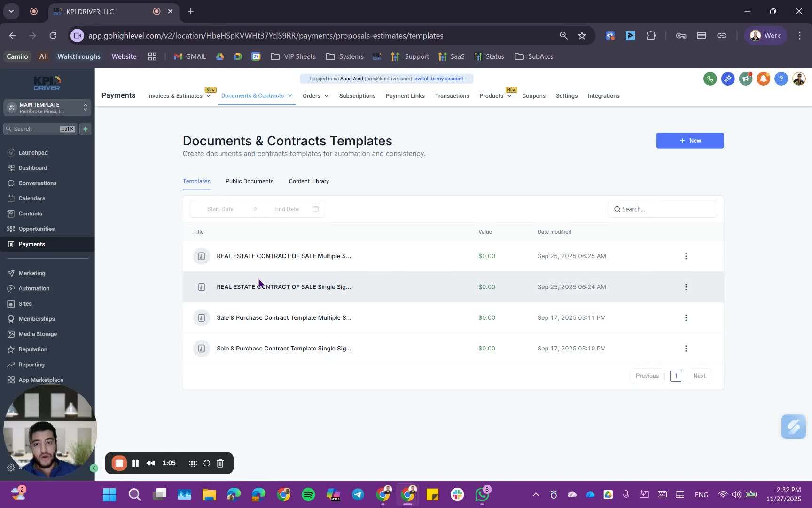Click page number 1 in pagination
Screen dimensions: 812x508
pyautogui.click(x=676, y=376)
